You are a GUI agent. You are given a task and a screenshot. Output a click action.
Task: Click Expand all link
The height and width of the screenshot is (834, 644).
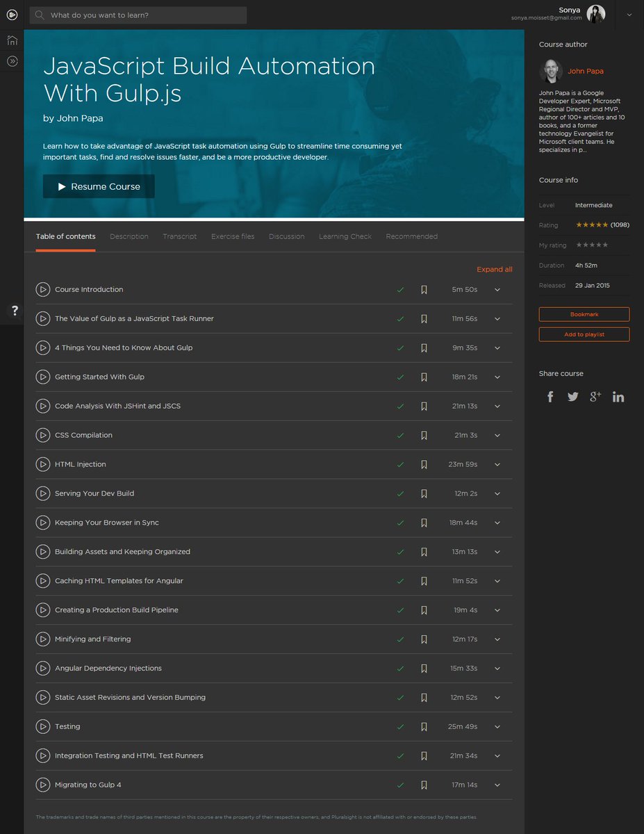(x=495, y=270)
